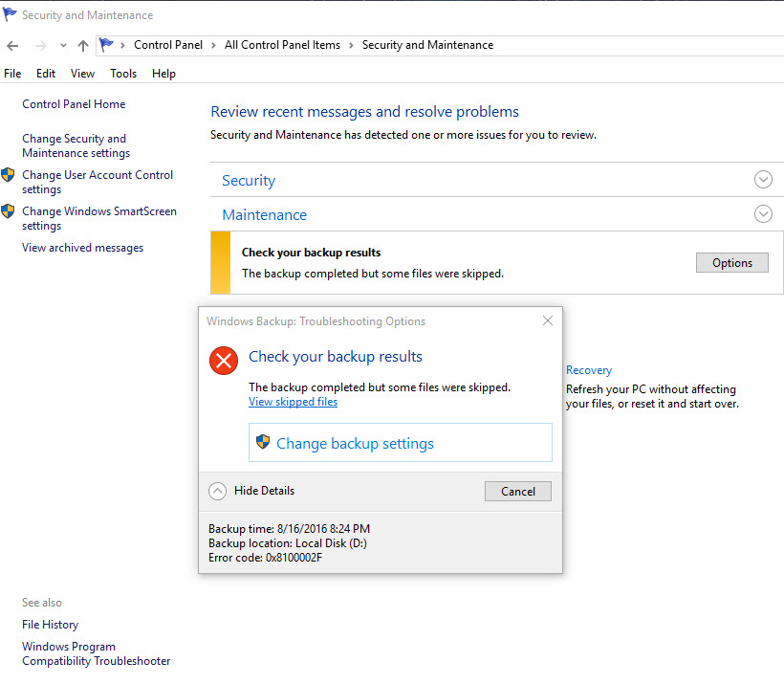Click Change backup settings command link
This screenshot has height=684, width=784.
pos(401,443)
